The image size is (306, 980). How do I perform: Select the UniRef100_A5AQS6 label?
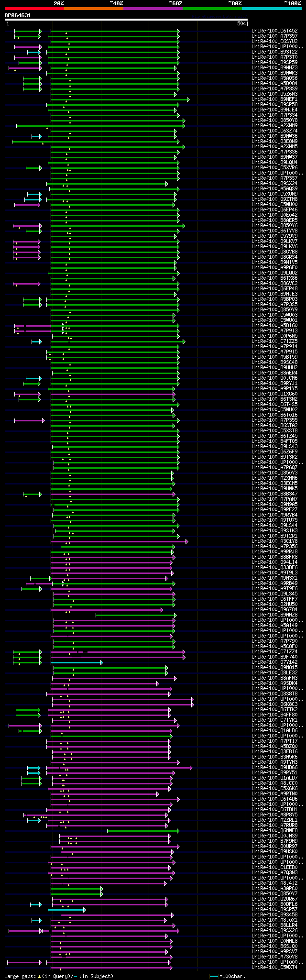pos(274,78)
